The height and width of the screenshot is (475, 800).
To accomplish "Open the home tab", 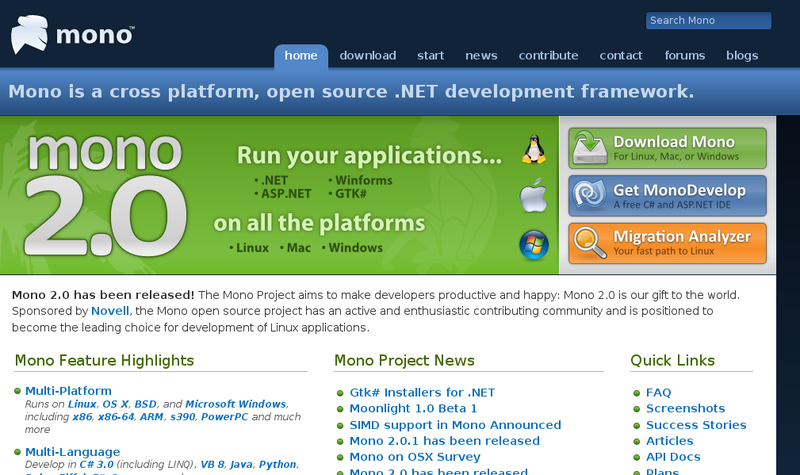I will (301, 56).
